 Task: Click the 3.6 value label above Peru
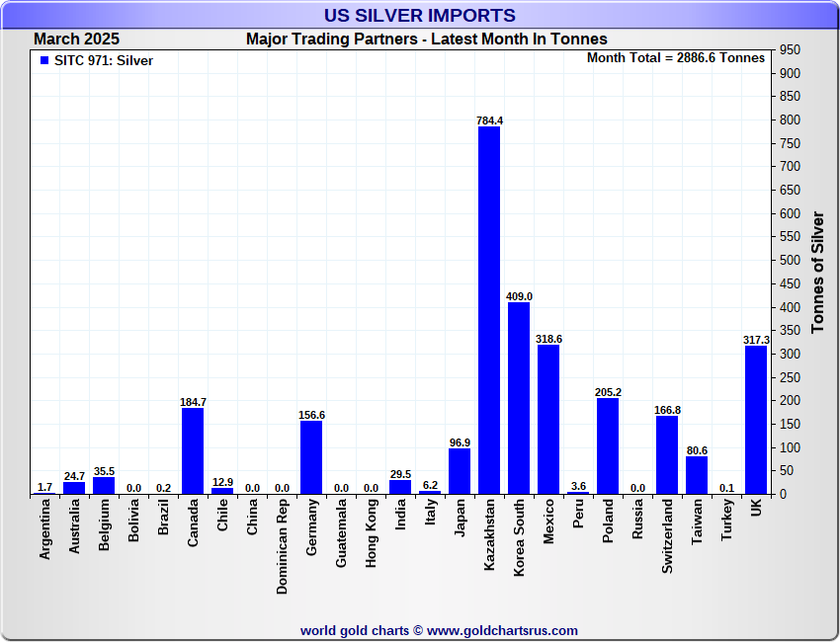click(x=578, y=486)
